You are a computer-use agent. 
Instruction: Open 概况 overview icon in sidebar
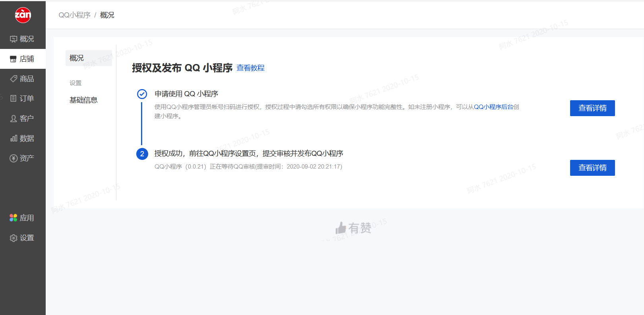click(14, 39)
